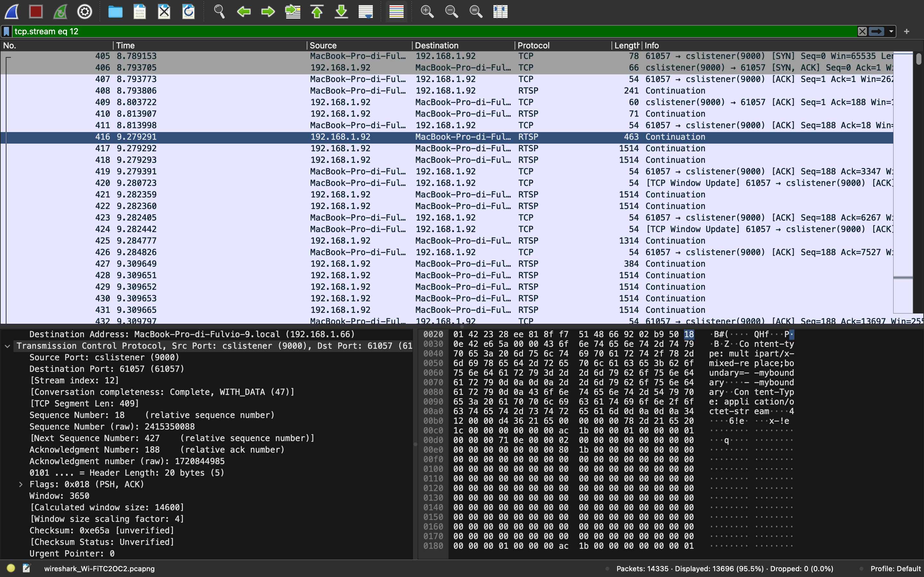
Task: Collapse the Transmission Control Protocol section
Action: (x=8, y=346)
